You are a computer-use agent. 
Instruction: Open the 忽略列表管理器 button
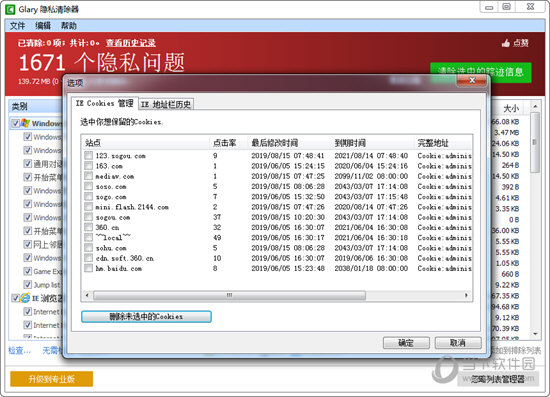(x=498, y=379)
